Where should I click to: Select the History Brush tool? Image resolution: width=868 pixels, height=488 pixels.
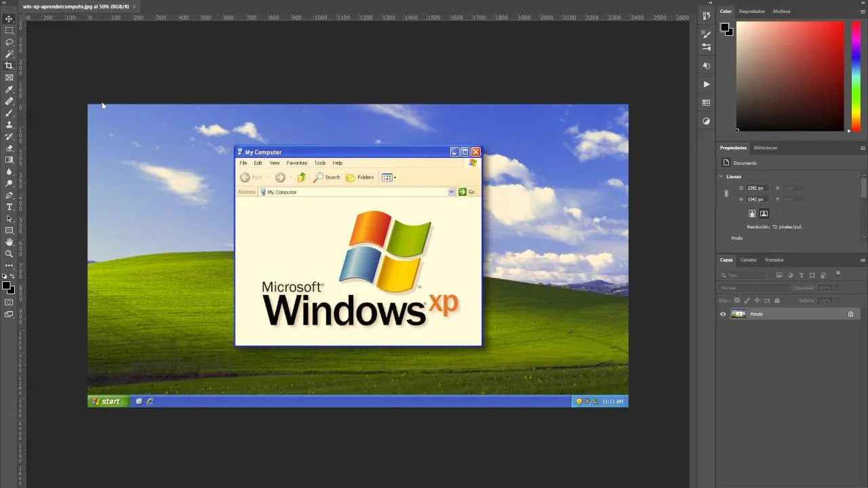[x=9, y=136]
